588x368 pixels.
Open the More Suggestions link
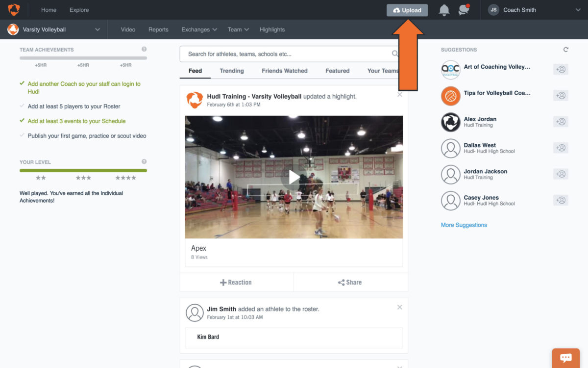pos(464,225)
